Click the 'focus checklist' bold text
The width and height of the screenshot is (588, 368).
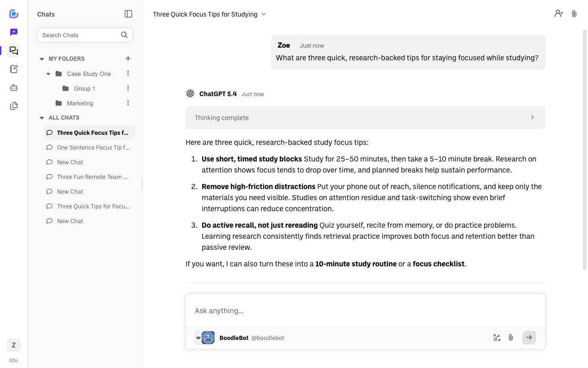[x=439, y=264]
